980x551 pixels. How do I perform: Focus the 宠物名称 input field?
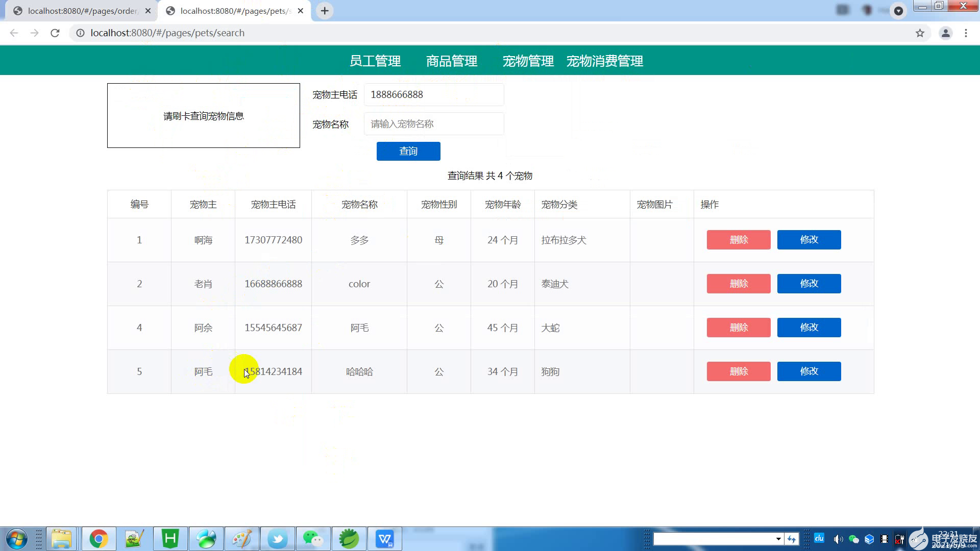pyautogui.click(x=434, y=124)
